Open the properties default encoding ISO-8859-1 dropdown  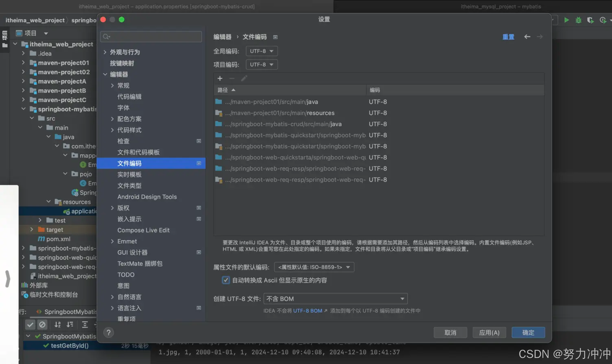point(314,267)
